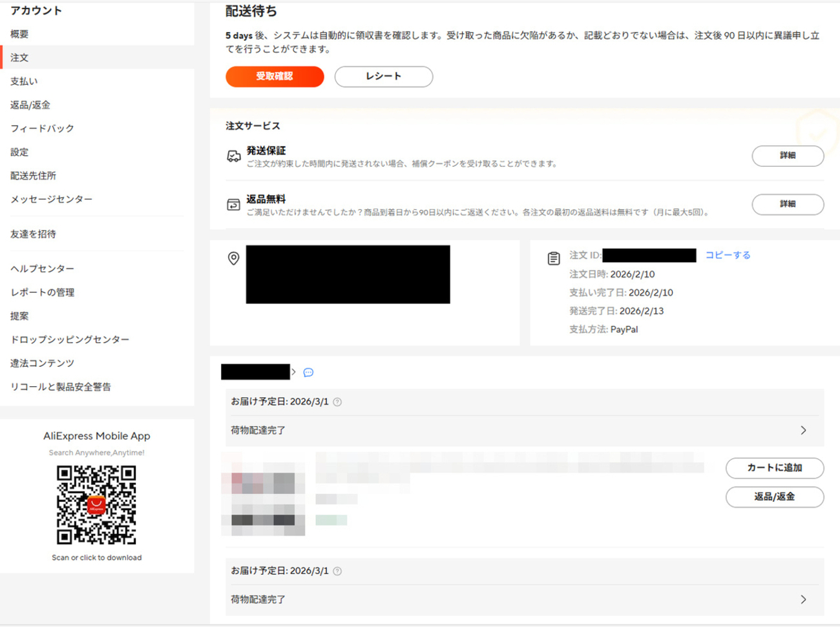
Task: Click Scan or click to download text
Action: click(x=97, y=557)
